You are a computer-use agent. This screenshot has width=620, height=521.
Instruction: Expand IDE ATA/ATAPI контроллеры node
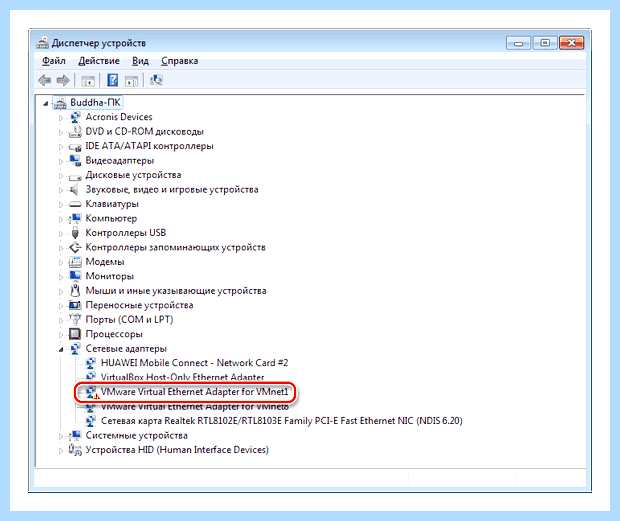[61, 147]
